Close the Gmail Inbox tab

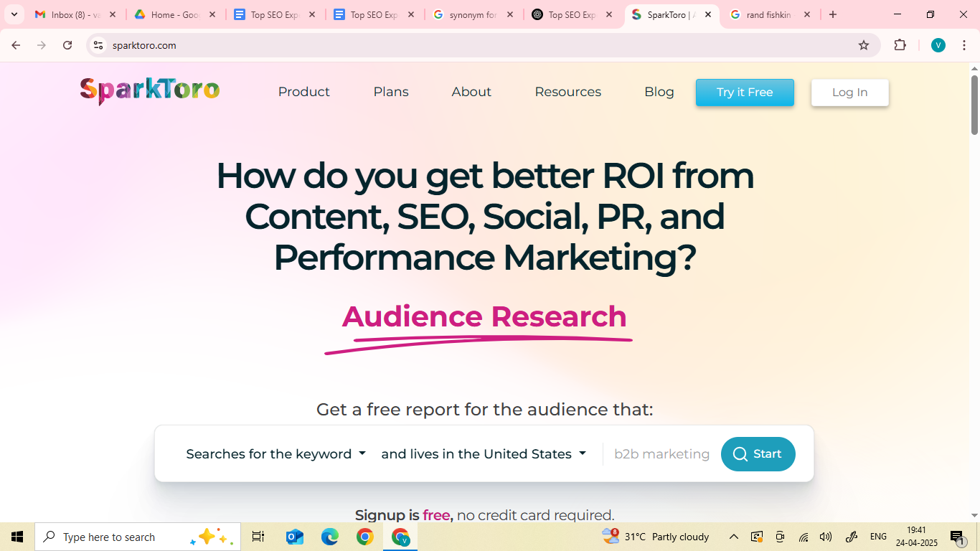(113, 14)
